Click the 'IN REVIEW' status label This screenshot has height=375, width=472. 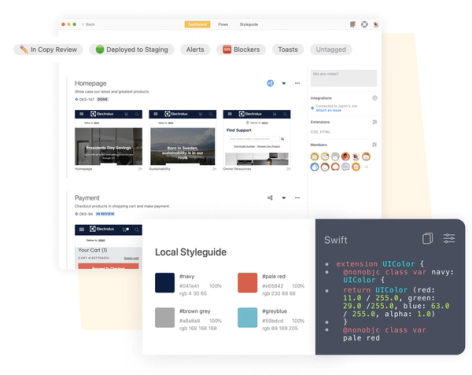[x=105, y=214]
